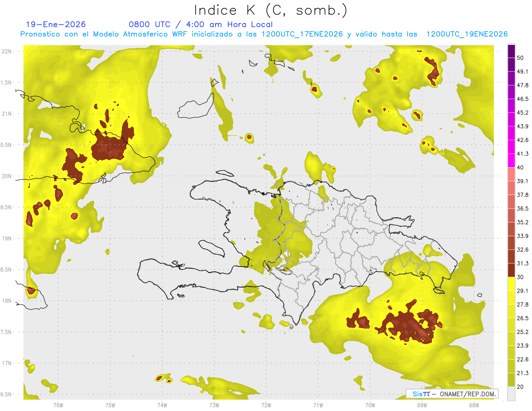This screenshot has height=411, width=532.
Task: Click the colorbar value "41.3"
Action: 523,154
